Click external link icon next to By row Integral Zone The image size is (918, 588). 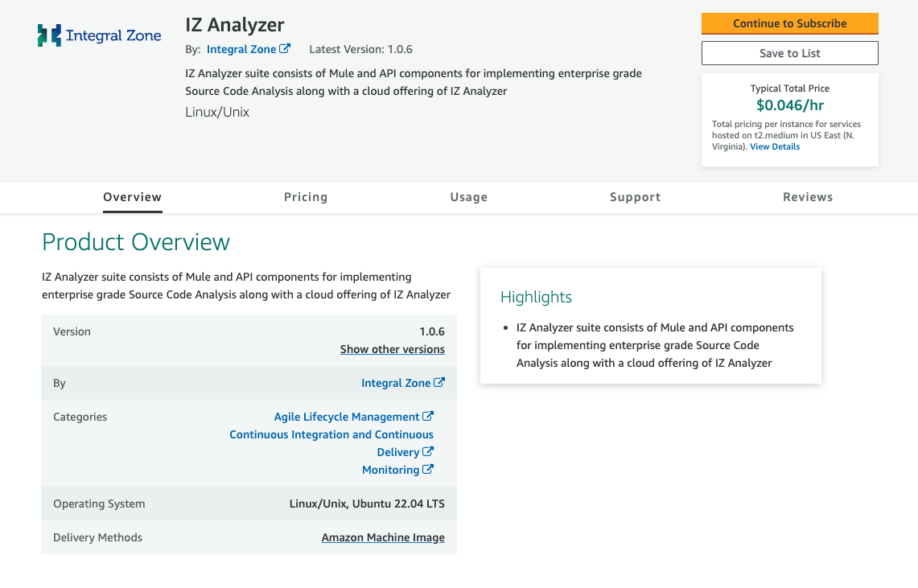coord(439,382)
